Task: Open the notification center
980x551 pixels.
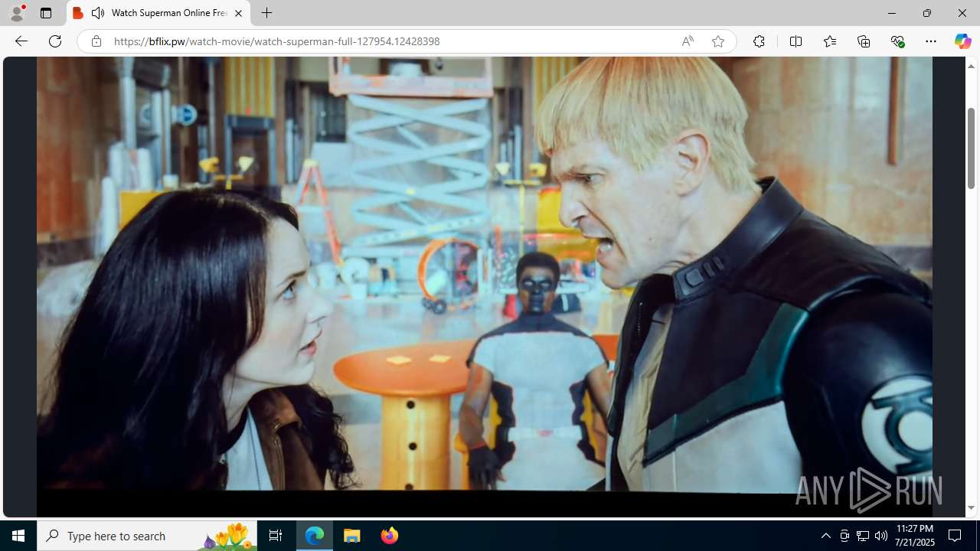Action: coord(955,536)
